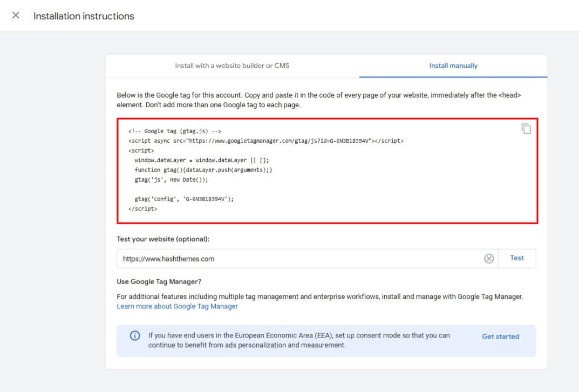This screenshot has width=579, height=392.
Task: Click the Test button
Action: coord(516,258)
